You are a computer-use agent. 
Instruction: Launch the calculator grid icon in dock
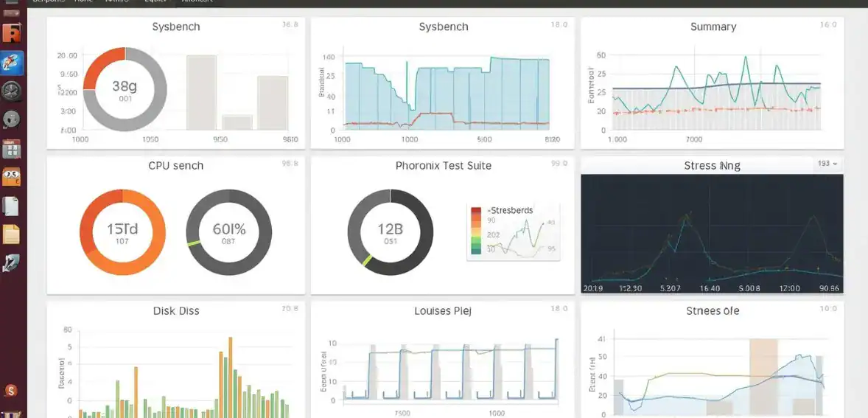tap(12, 149)
